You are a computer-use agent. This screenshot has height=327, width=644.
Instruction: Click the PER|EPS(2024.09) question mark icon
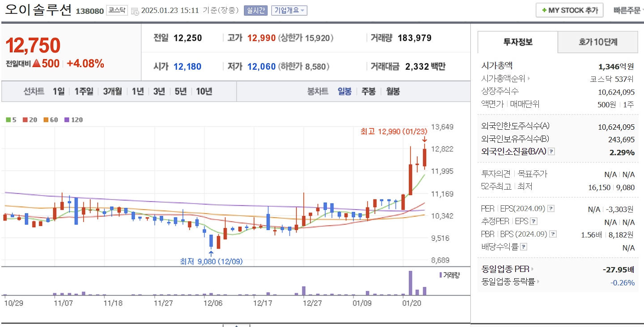[x=551, y=208]
